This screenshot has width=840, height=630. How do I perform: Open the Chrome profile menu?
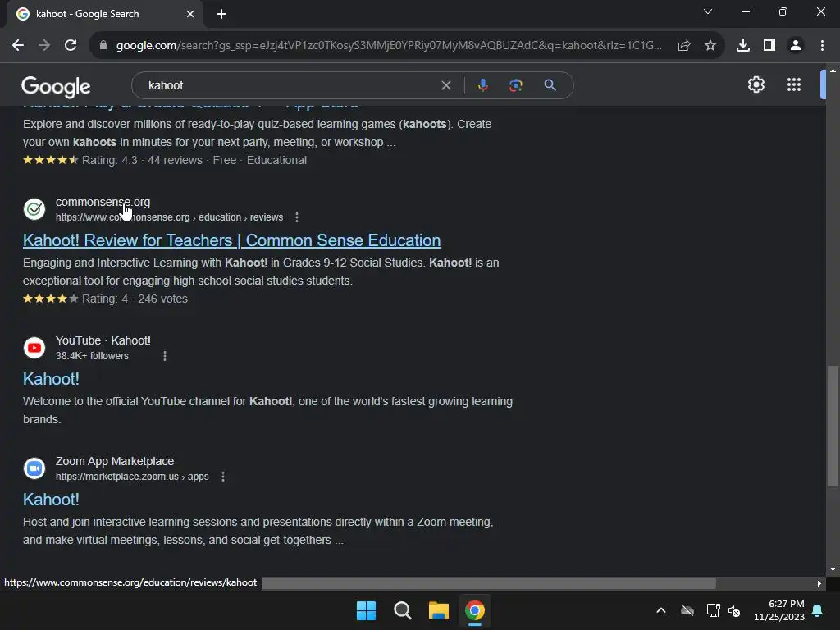pos(796,46)
